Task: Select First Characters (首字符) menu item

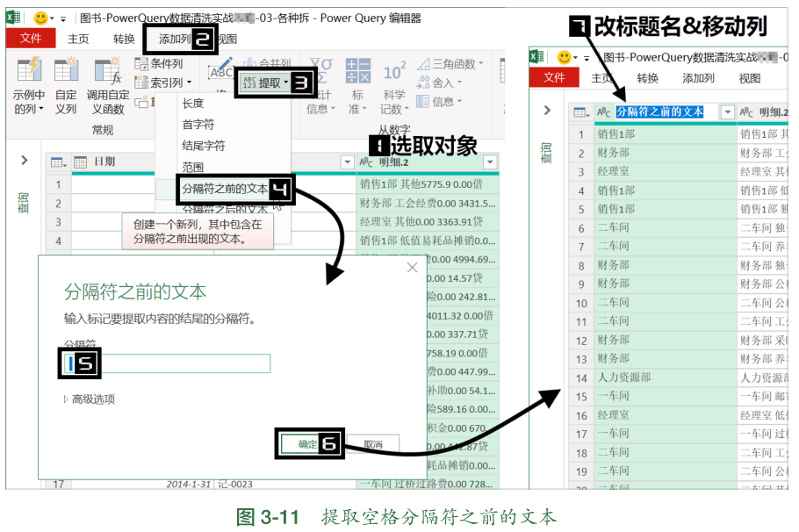Action: pyautogui.click(x=198, y=125)
